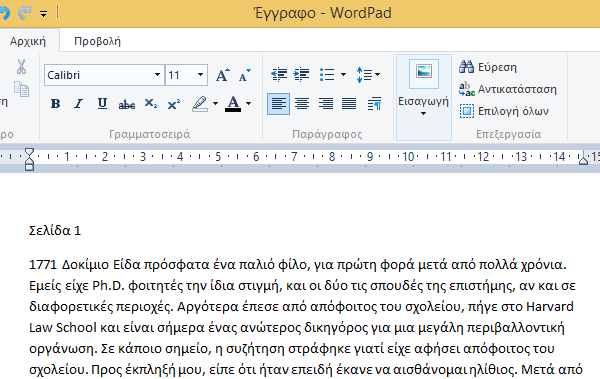600x379 pixels.
Task: Apply the text highlight color pen
Action: click(x=200, y=104)
